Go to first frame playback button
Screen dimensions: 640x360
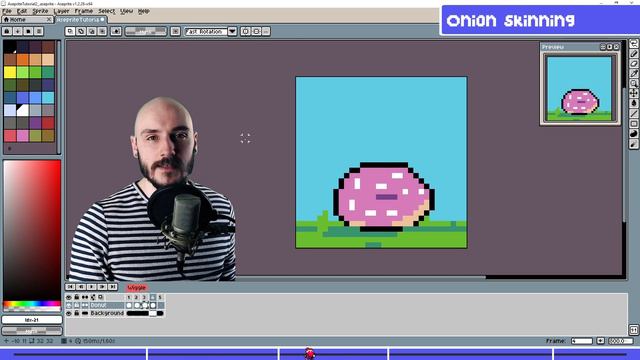[x=70, y=287]
